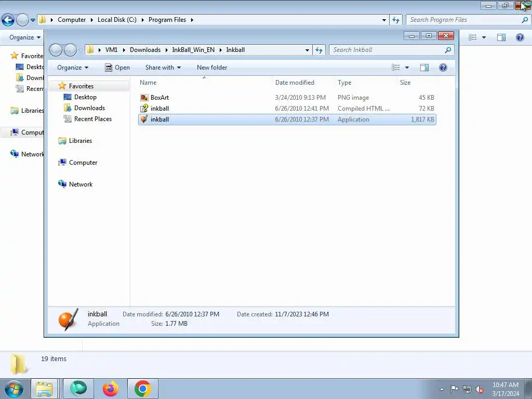Image resolution: width=532 pixels, height=399 pixels.
Task: Click the Help icon in Inkball window
Action: pyautogui.click(x=443, y=68)
